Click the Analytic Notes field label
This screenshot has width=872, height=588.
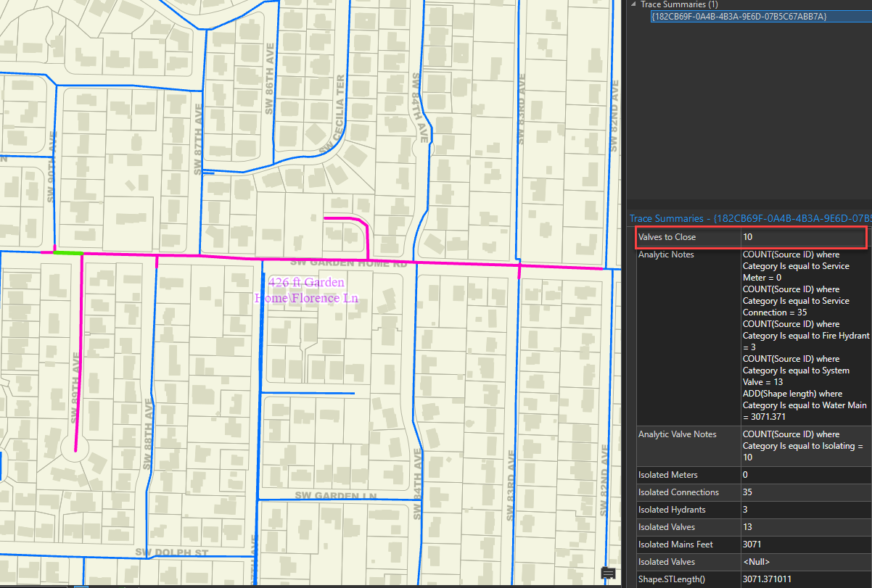(665, 254)
